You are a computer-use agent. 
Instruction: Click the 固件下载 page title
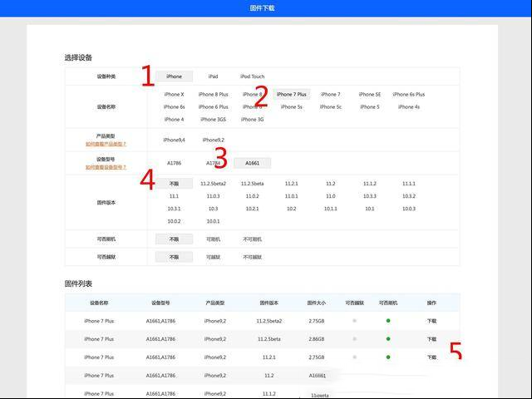pos(262,7)
